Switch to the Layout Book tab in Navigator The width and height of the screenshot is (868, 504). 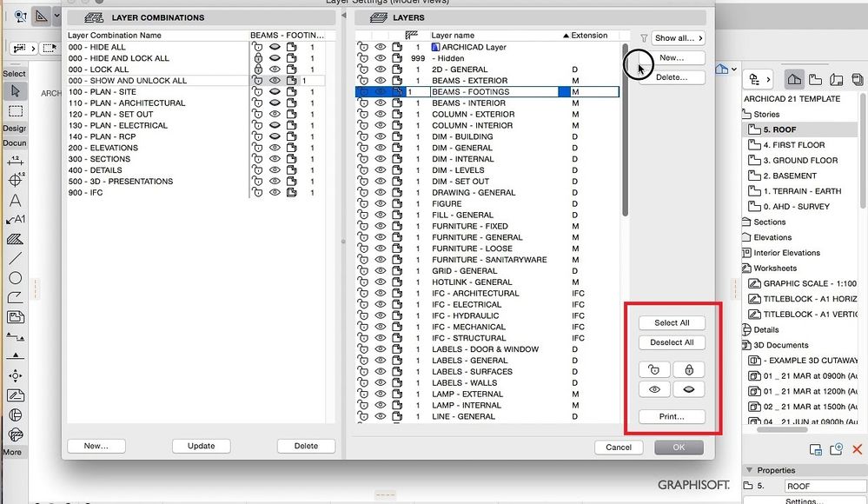point(836,80)
